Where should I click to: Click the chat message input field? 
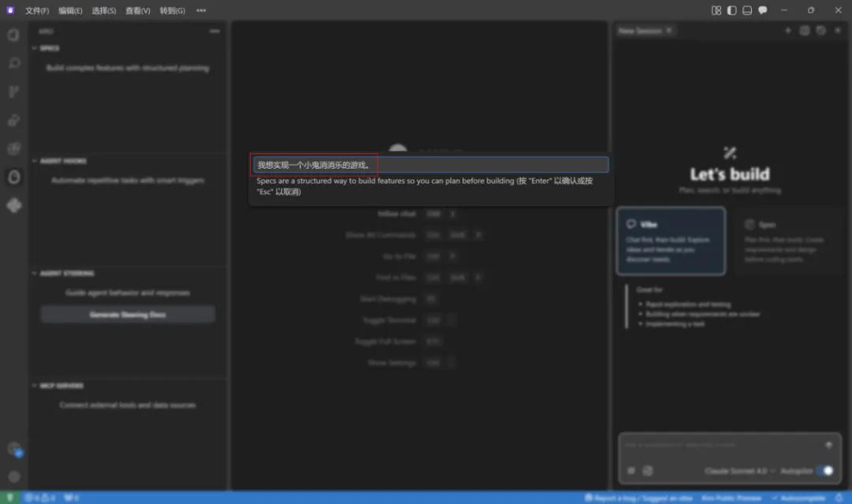722,445
